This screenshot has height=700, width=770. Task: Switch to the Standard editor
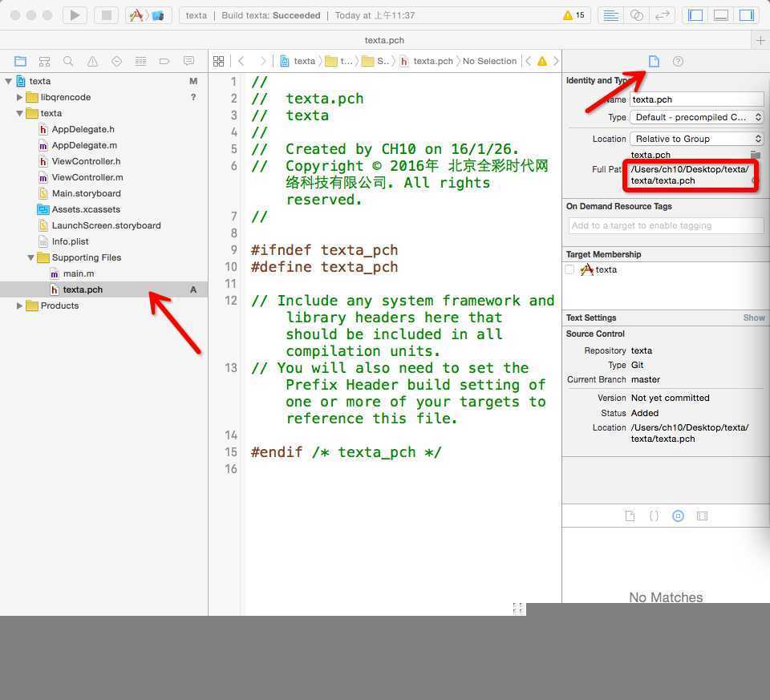click(610, 15)
